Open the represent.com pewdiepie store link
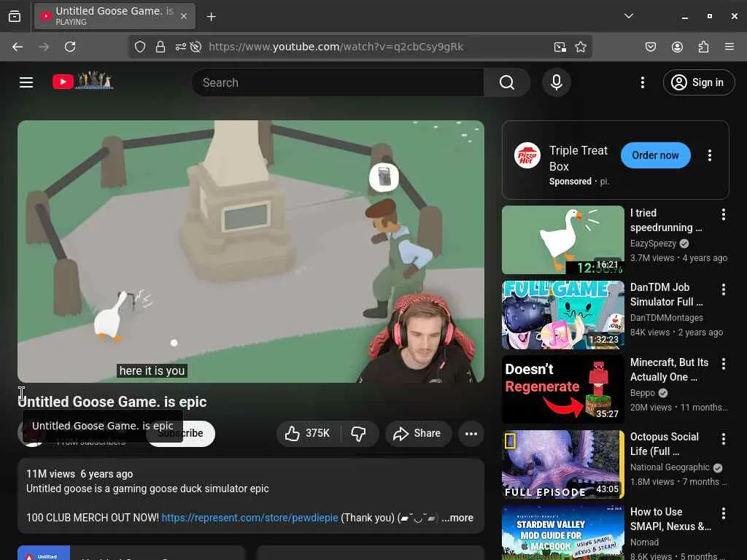Screen dimensions: 747x560 coord(249,518)
